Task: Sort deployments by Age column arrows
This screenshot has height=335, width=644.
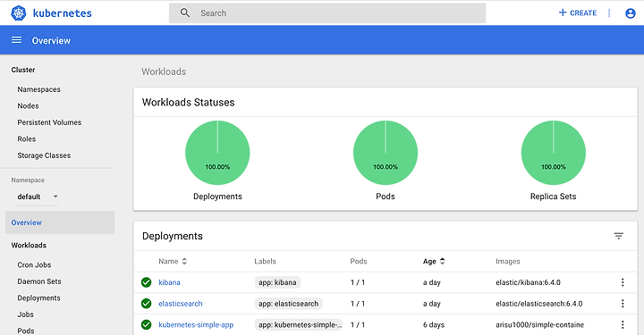Action: point(443,261)
